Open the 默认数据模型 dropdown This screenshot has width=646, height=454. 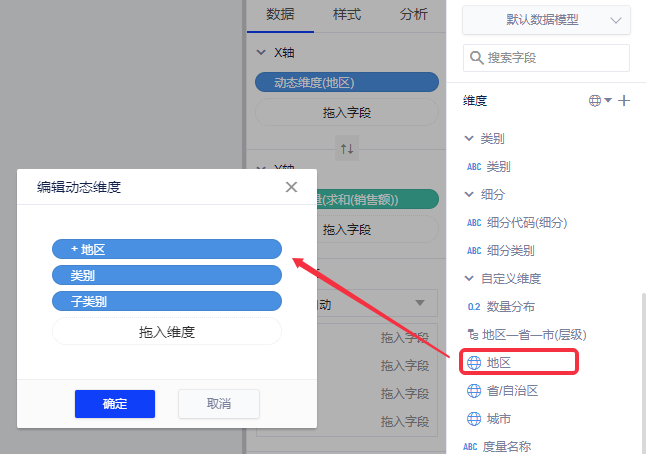click(x=546, y=20)
